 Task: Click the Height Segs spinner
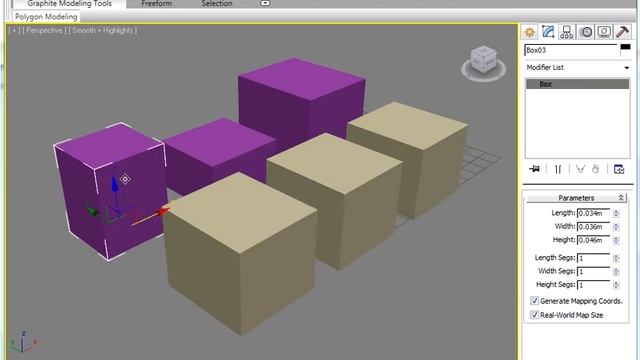pos(616,285)
